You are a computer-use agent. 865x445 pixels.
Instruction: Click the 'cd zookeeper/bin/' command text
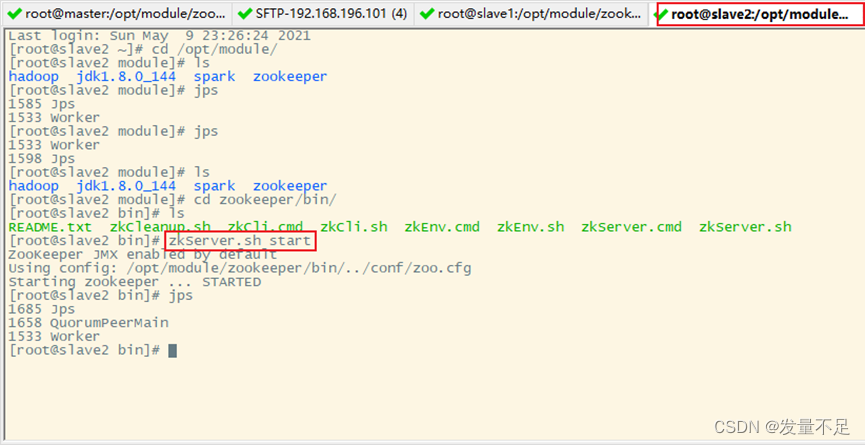click(x=265, y=200)
